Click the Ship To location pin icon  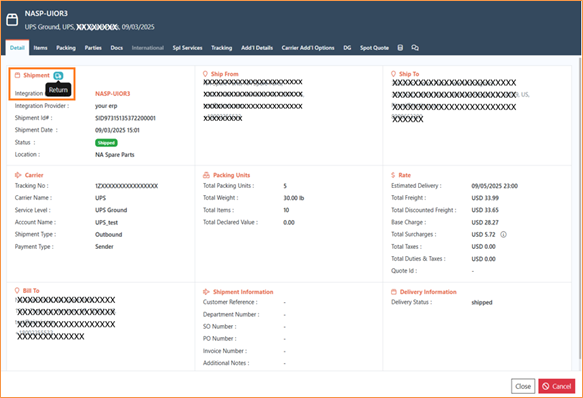(393, 74)
